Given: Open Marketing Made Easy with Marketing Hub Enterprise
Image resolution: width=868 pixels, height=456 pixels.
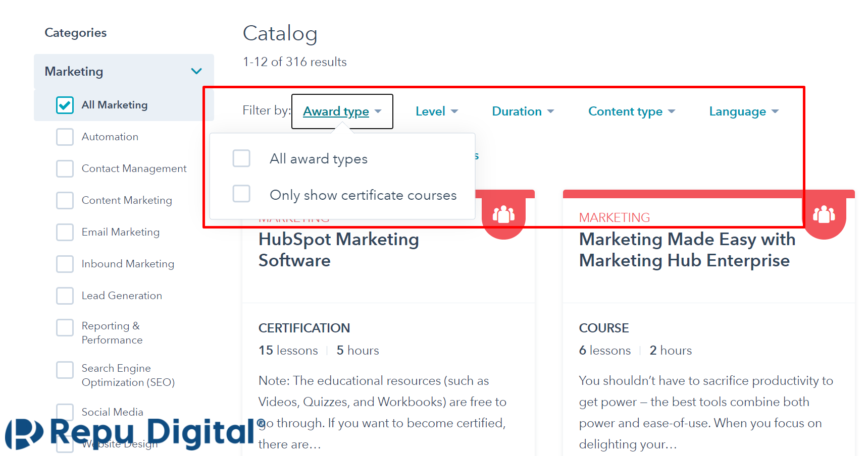Looking at the screenshot, I should (x=687, y=250).
